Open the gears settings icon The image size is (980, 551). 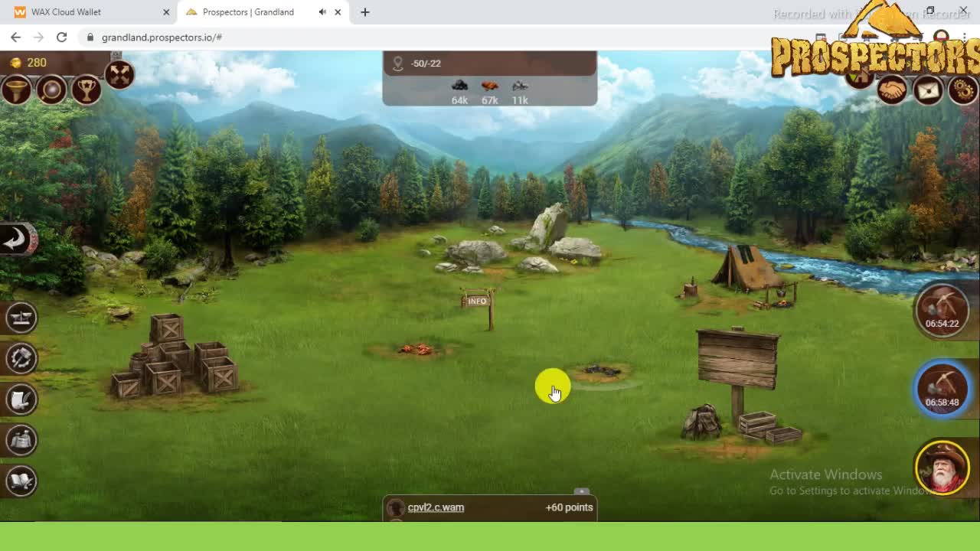963,90
